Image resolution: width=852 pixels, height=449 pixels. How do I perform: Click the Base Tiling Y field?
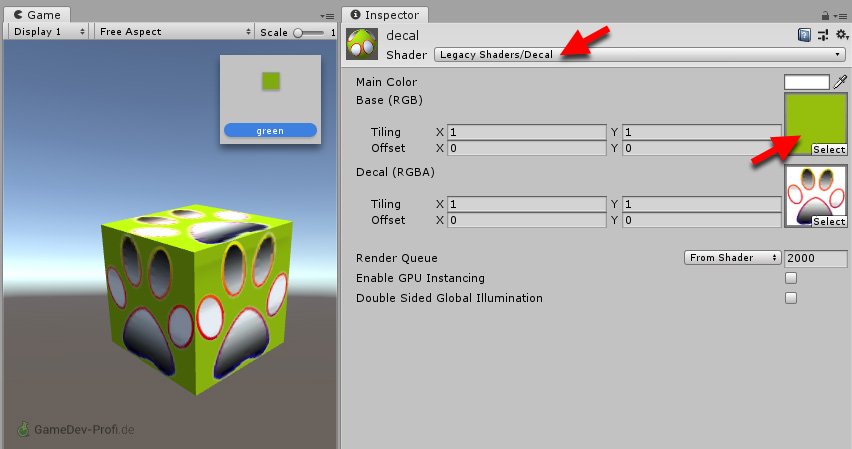701,132
